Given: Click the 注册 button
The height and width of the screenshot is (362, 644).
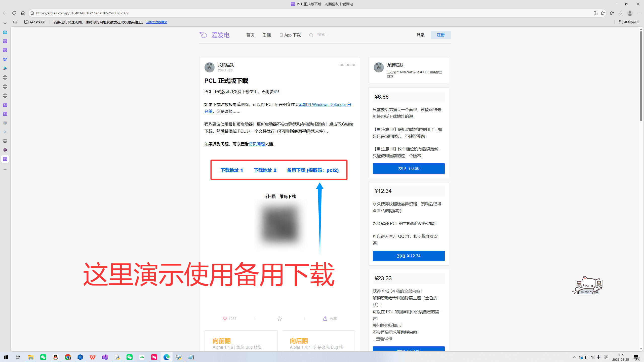Looking at the screenshot, I should point(440,35).
